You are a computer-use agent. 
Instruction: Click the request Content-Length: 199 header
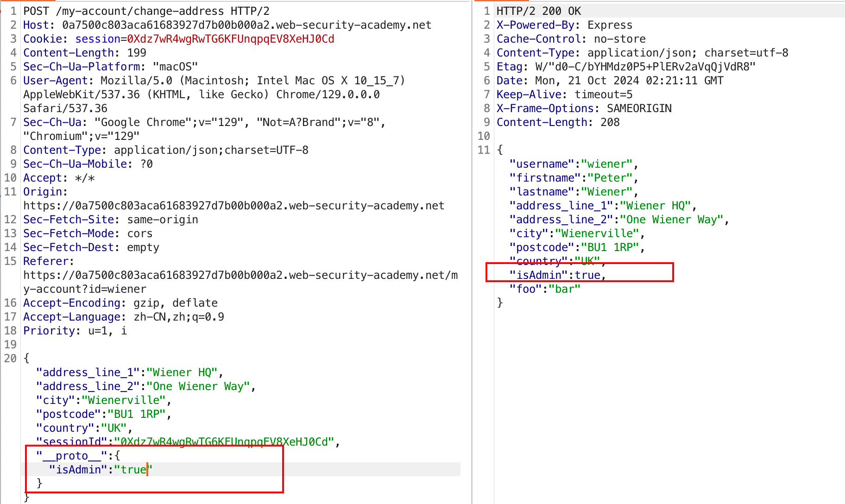click(x=85, y=53)
